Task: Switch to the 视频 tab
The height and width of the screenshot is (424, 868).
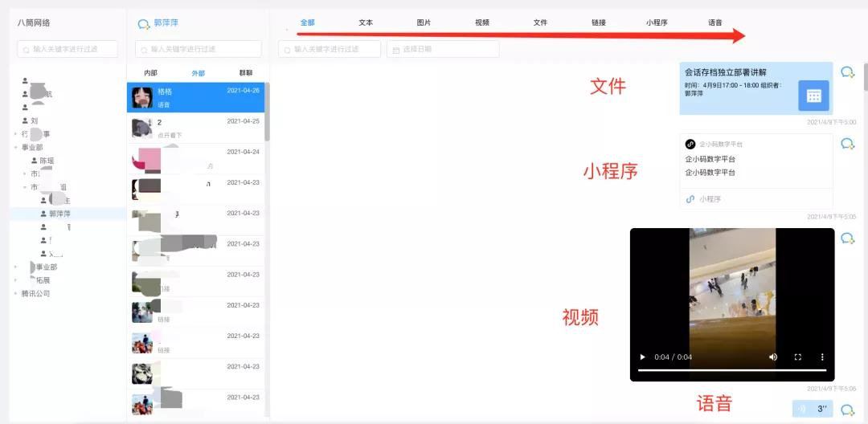Action: 482,22
